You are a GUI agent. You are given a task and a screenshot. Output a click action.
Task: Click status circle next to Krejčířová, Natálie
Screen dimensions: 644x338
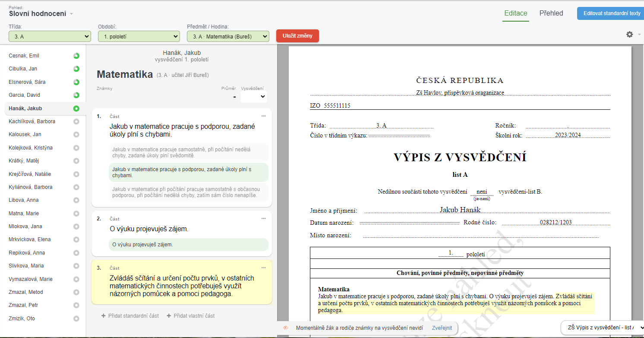click(x=76, y=174)
